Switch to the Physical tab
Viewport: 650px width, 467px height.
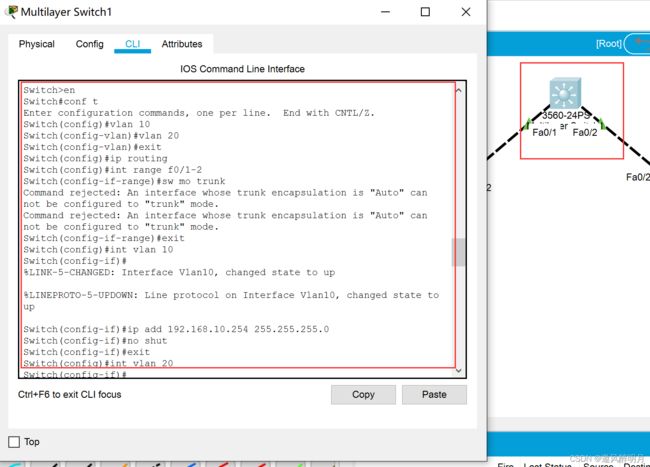point(36,44)
